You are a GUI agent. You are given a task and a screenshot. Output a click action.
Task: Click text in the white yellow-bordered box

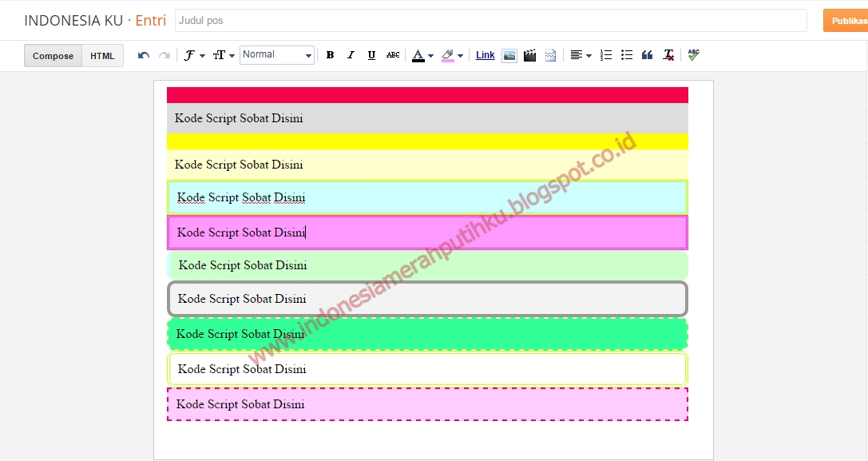tap(242, 369)
